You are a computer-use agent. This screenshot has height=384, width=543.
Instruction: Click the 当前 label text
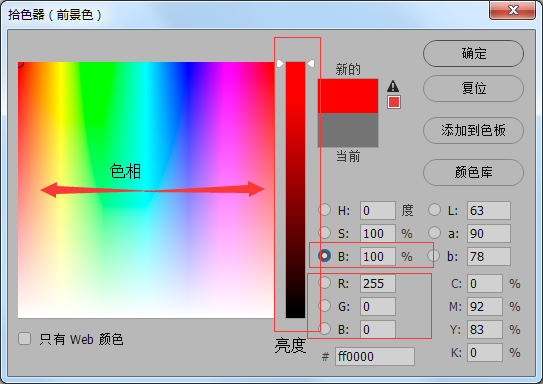click(x=348, y=156)
